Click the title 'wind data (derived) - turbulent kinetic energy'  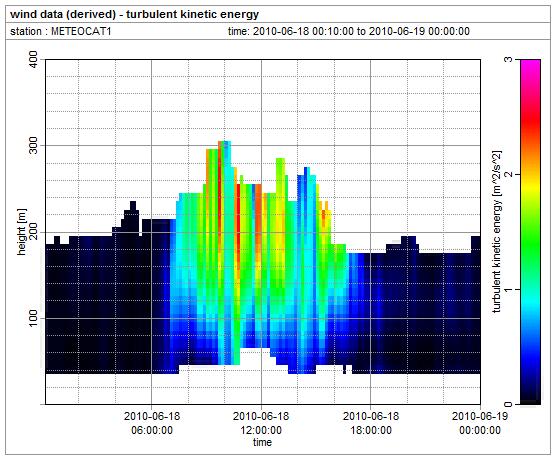tap(134, 15)
